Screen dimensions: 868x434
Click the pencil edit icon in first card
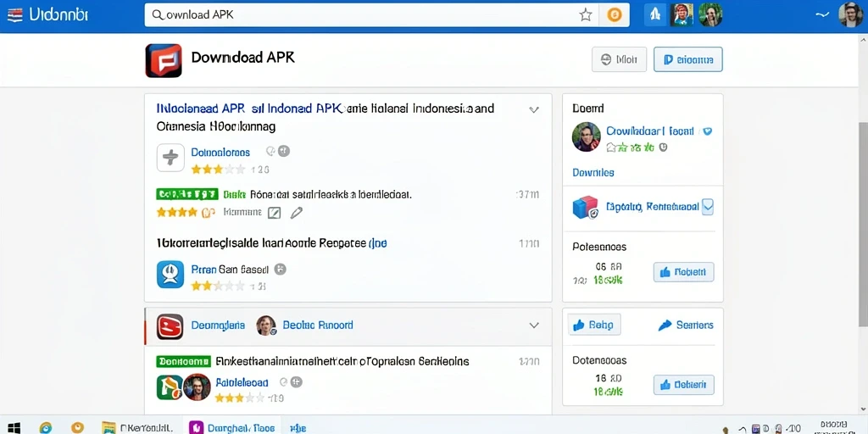coord(296,212)
